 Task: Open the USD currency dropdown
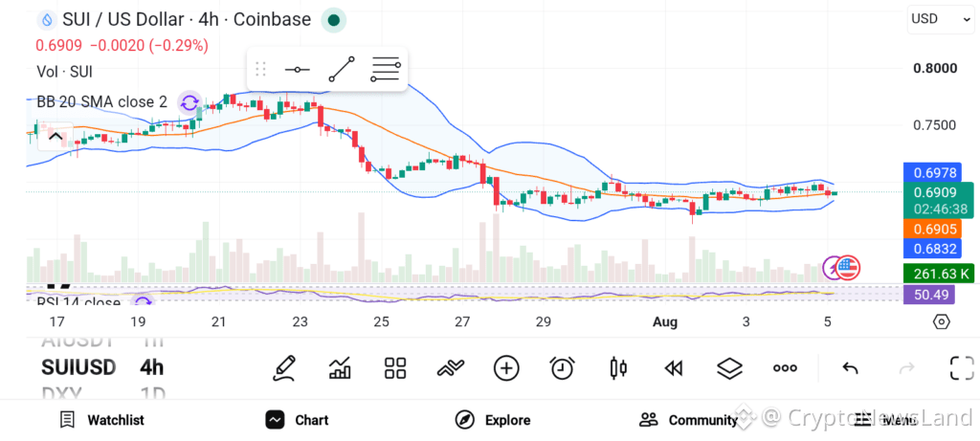(941, 19)
